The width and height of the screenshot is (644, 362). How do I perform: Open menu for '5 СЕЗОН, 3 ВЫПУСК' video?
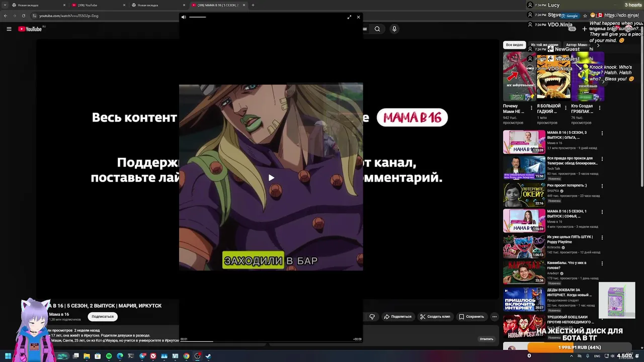tap(602, 133)
